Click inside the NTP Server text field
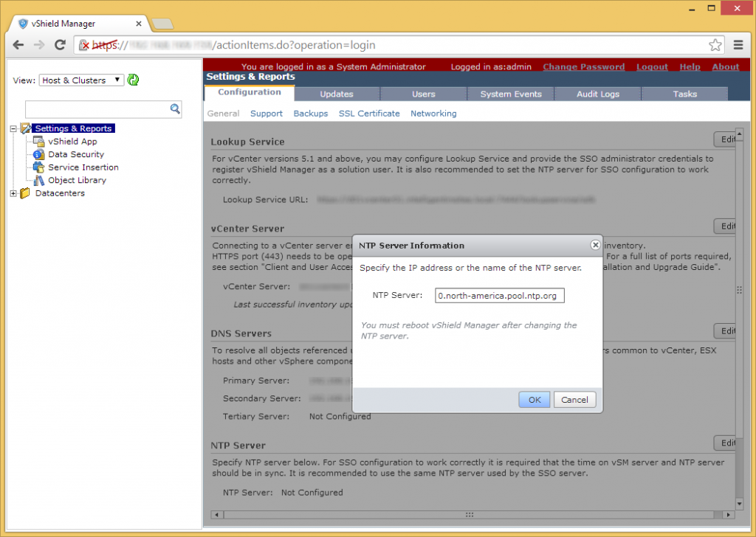 point(499,295)
